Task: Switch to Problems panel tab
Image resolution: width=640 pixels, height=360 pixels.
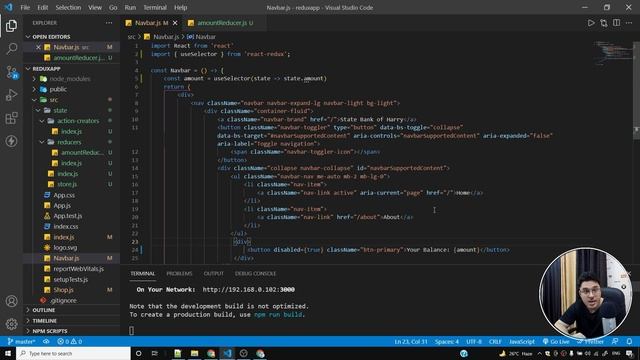Action: click(179, 273)
